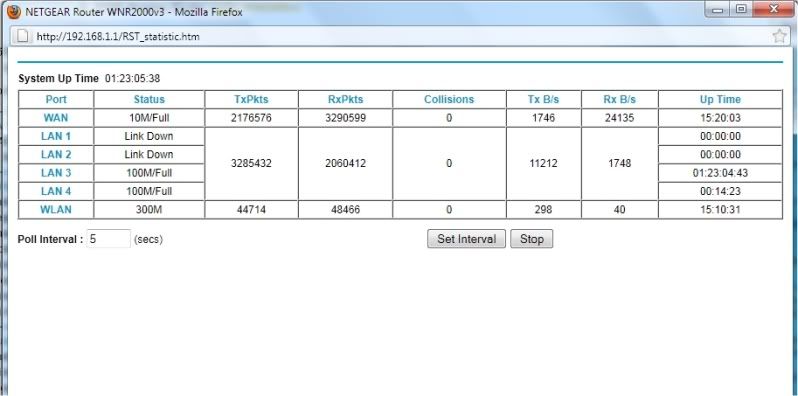Image resolution: width=798 pixels, height=396 pixels.
Task: Click the WLAN port label
Action: [x=56, y=210]
